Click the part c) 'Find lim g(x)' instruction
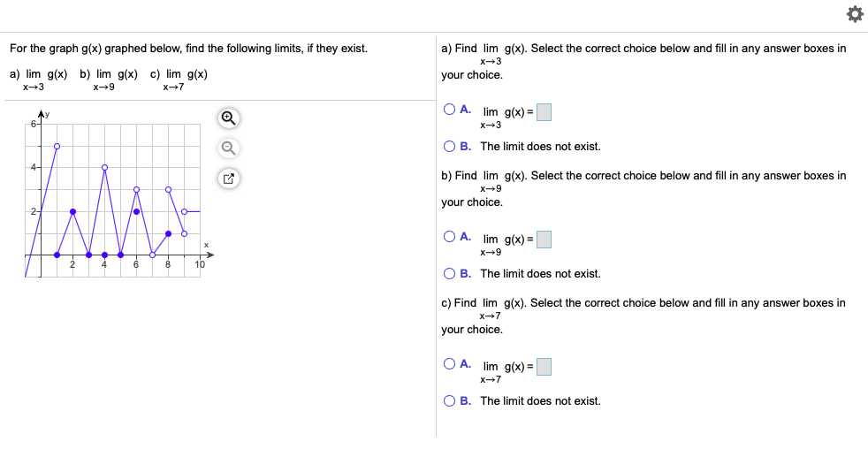The width and height of the screenshot is (868, 449). (643, 303)
